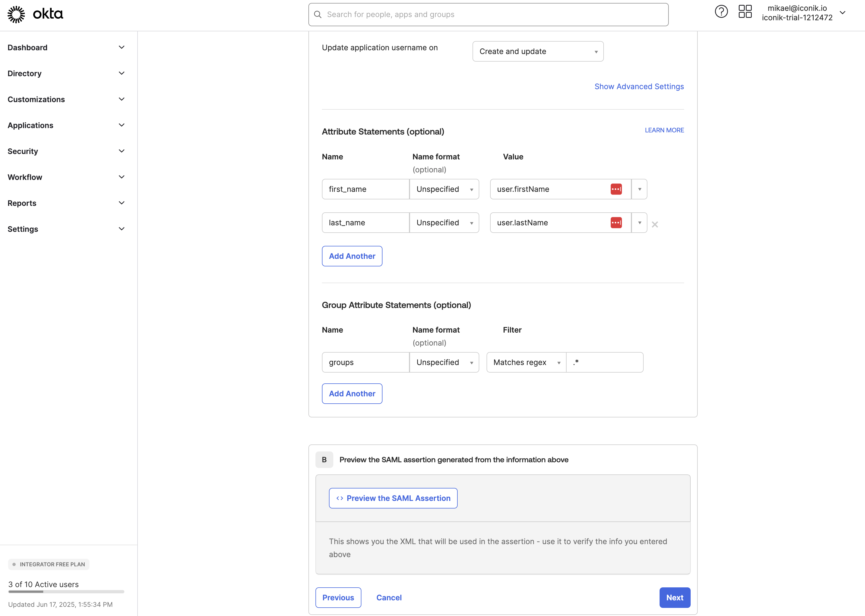The height and width of the screenshot is (616, 865).
Task: Open the LEARN MORE link
Action: pos(664,130)
